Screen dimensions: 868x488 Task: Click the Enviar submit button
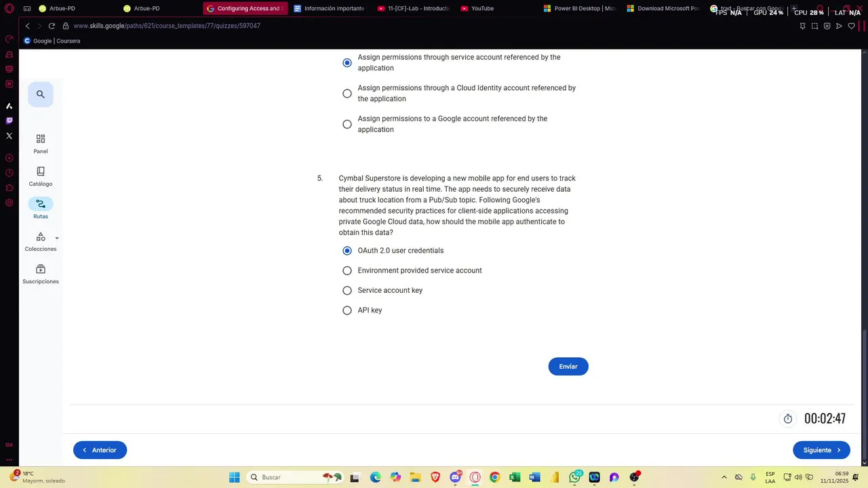coord(568,367)
